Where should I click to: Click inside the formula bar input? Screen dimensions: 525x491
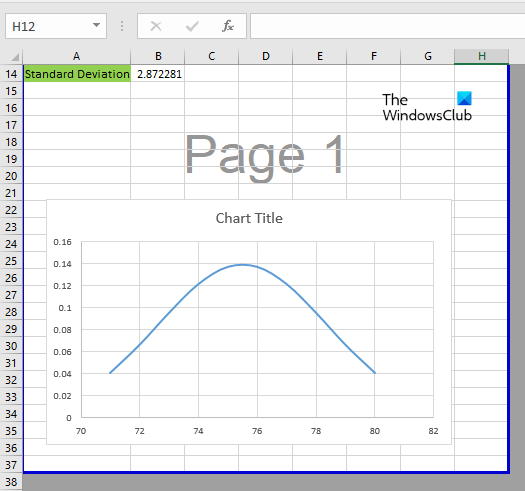pos(387,26)
